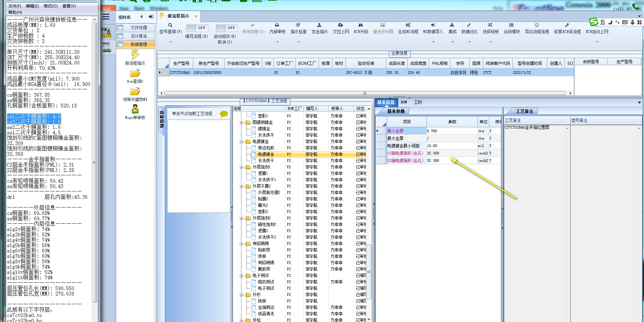This screenshot has height=322, width=644.
Task: Click the Sogou S input method icon
Action: coord(594,22)
